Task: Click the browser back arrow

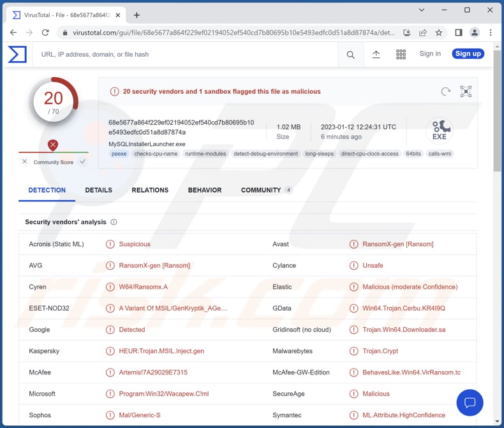Action: click(x=13, y=33)
